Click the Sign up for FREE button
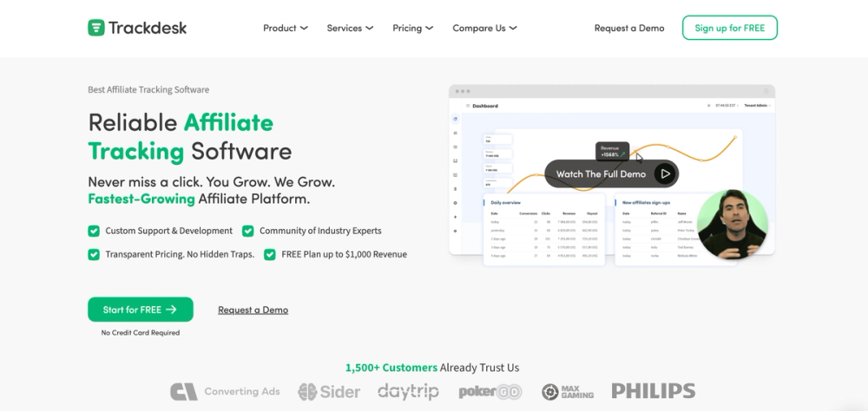Image resolution: width=868 pixels, height=411 pixels. tap(730, 28)
